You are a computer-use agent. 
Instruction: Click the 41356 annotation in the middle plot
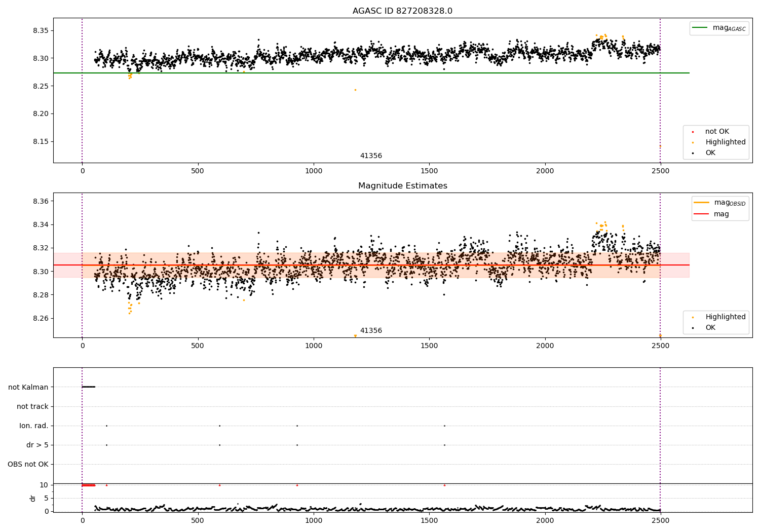(371, 331)
